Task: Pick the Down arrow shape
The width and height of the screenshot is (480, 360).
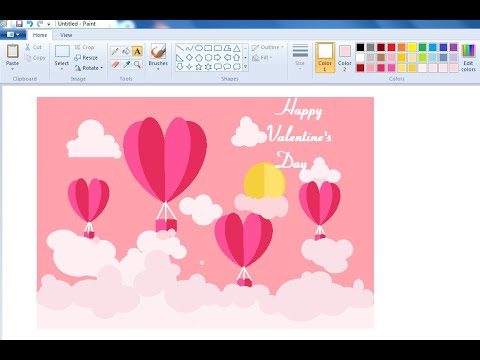Action: pyautogui.click(x=180, y=67)
